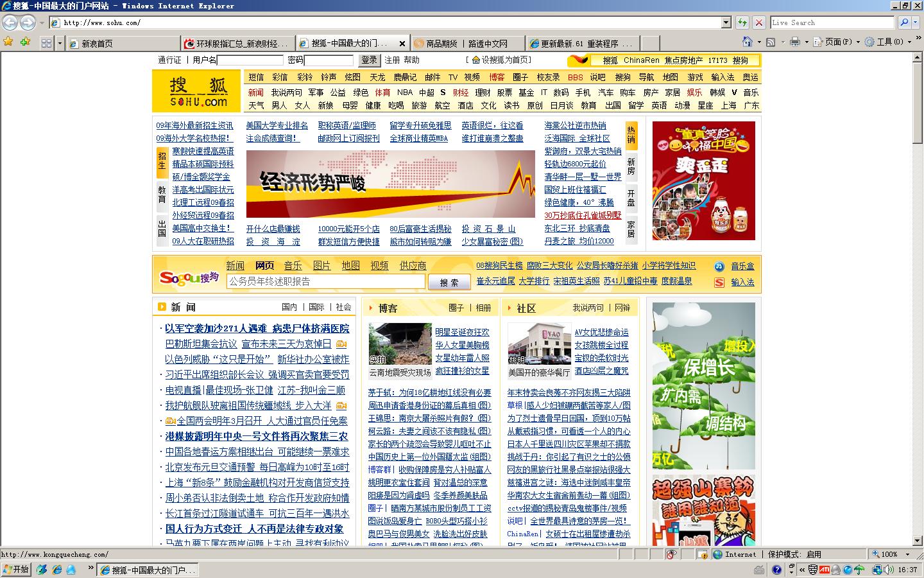Click the privacy report eye icon in status bar
924x578 pixels.
click(x=671, y=554)
